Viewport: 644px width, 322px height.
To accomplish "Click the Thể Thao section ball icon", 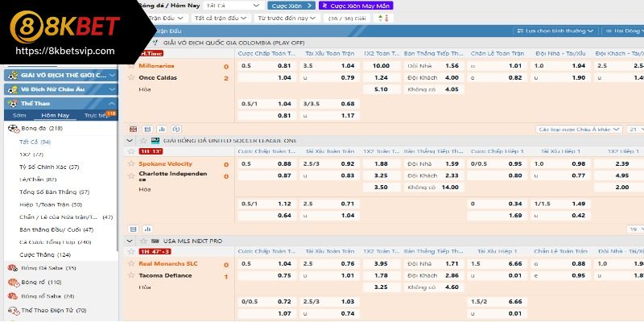I will tap(12, 103).
